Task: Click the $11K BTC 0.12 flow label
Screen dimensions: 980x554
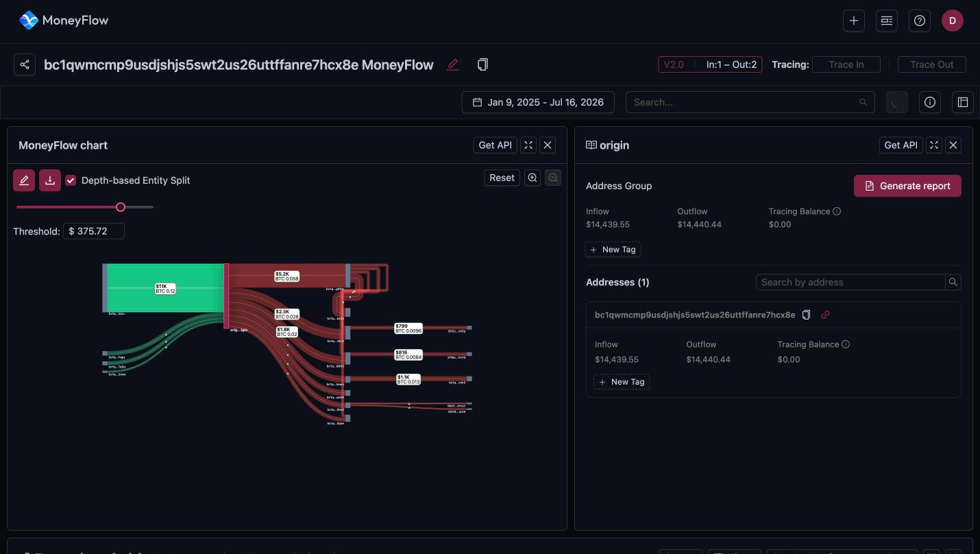Action: click(165, 289)
